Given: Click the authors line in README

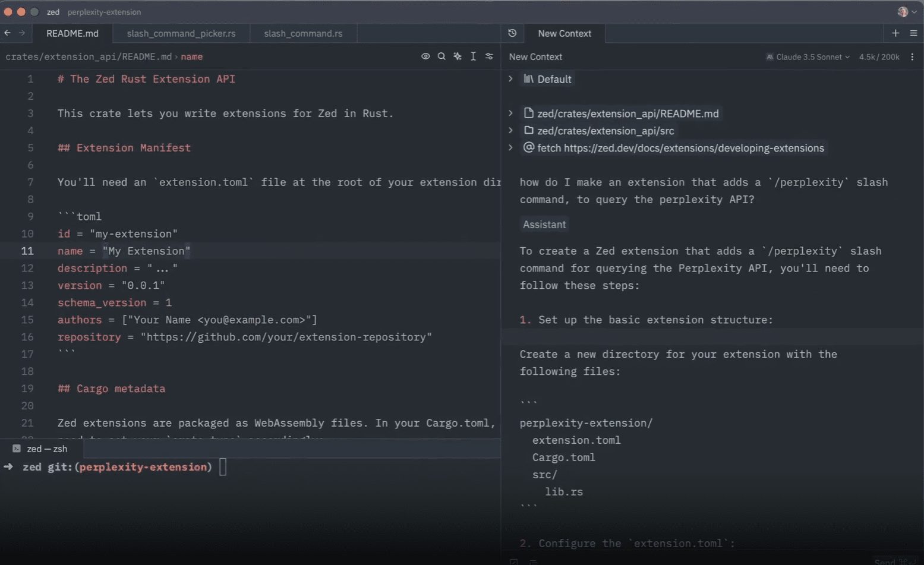Looking at the screenshot, I should click(x=187, y=320).
